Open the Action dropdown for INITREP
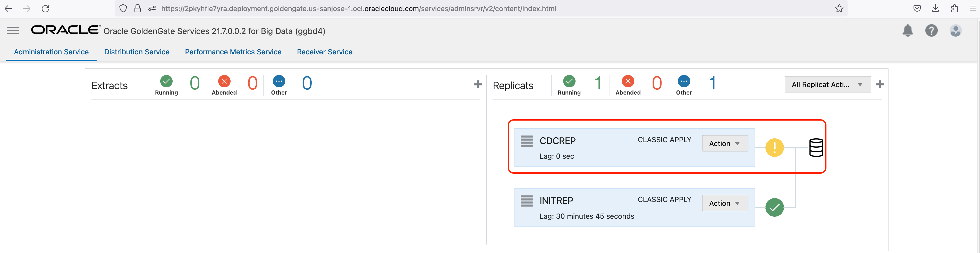Viewport: 980px width, 253px height. tap(724, 203)
